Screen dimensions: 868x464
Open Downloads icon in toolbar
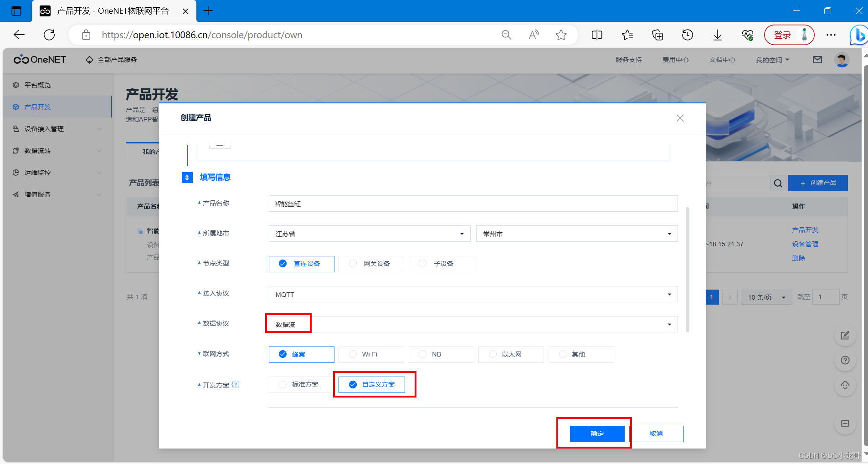point(718,35)
